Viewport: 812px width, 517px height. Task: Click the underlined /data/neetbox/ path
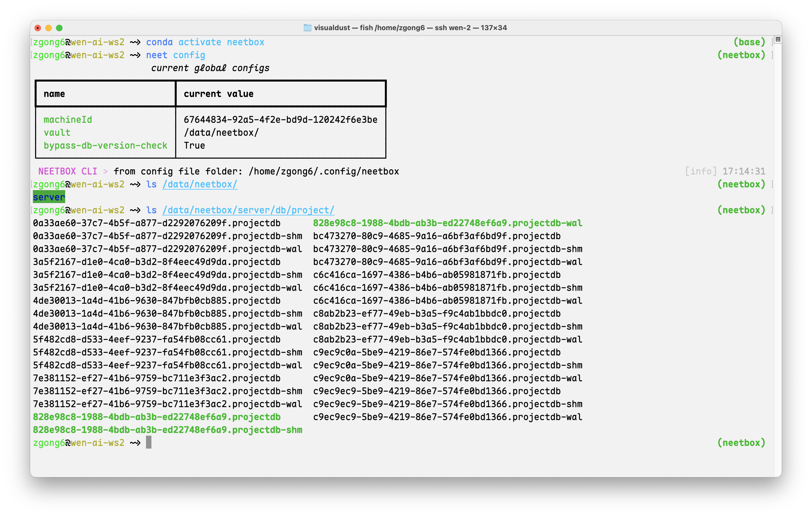click(200, 184)
